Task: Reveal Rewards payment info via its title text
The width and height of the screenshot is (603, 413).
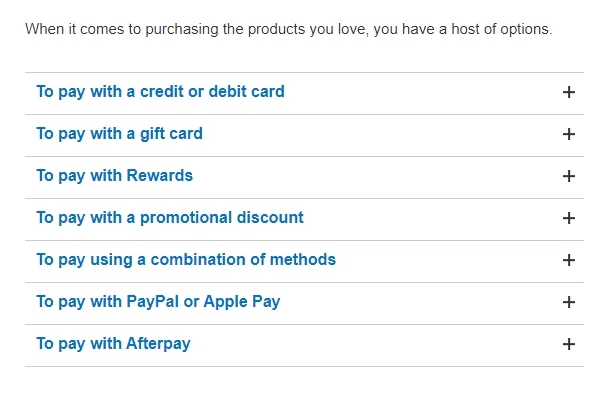Action: pyautogui.click(x=114, y=176)
